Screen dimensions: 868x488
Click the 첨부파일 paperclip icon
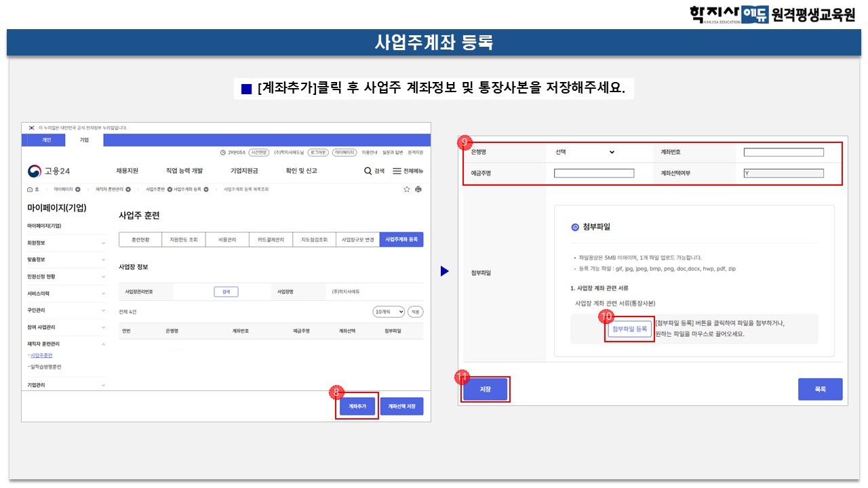tap(575, 228)
